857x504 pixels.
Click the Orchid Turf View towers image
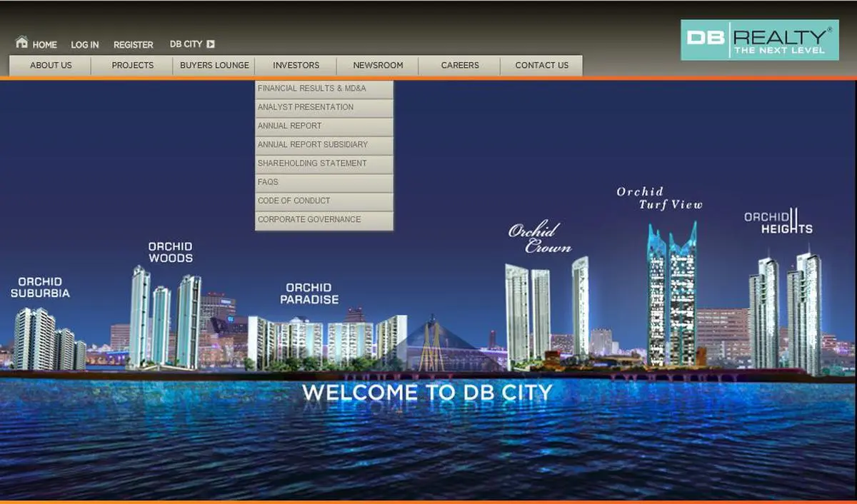point(672,294)
